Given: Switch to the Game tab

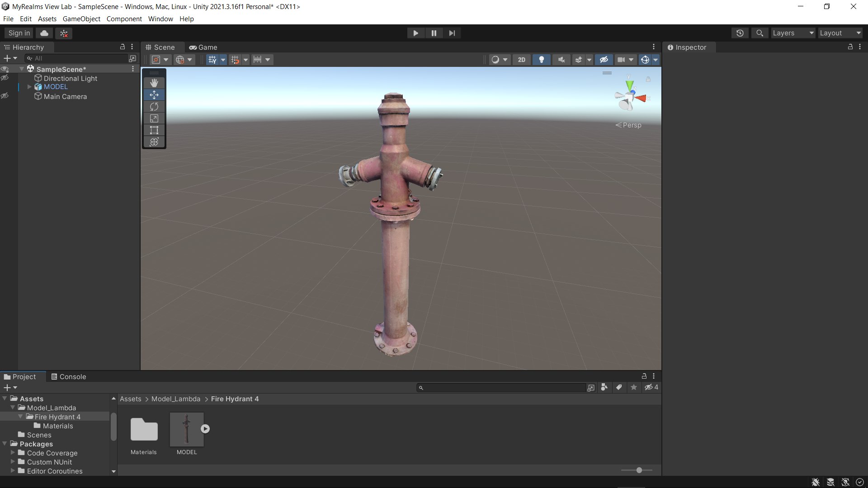Looking at the screenshot, I should [203, 47].
